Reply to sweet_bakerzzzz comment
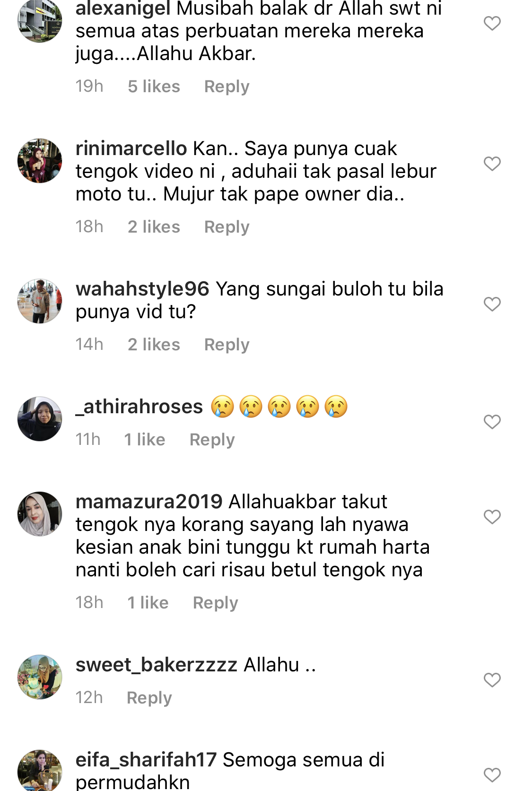Screen dimensions: 532x791 tap(149, 698)
